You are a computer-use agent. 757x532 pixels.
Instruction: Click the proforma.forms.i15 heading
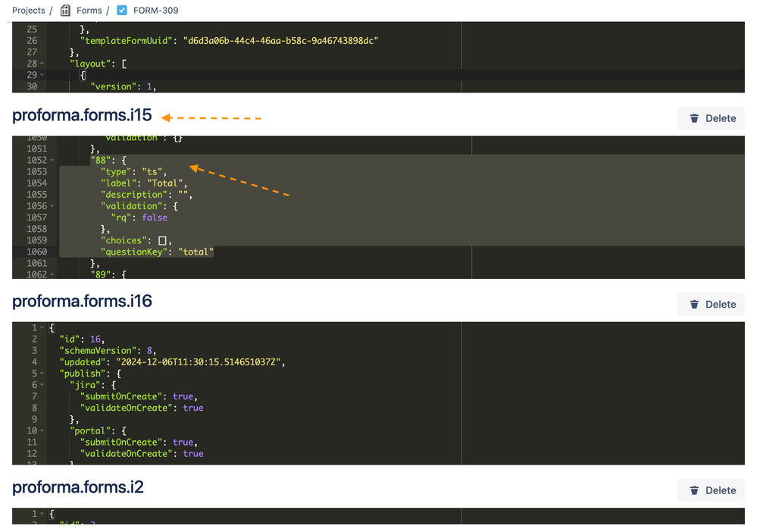pyautogui.click(x=82, y=115)
